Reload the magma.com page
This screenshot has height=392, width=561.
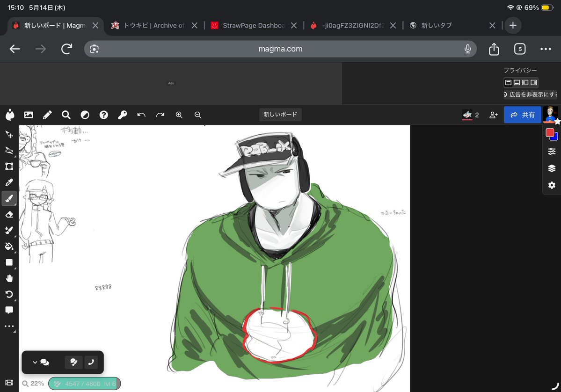pyautogui.click(x=67, y=49)
